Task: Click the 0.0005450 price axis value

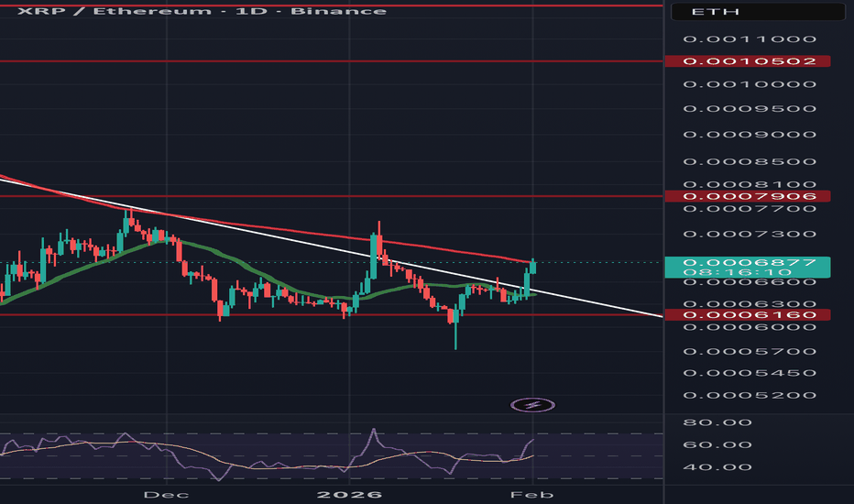Action: coord(750,373)
